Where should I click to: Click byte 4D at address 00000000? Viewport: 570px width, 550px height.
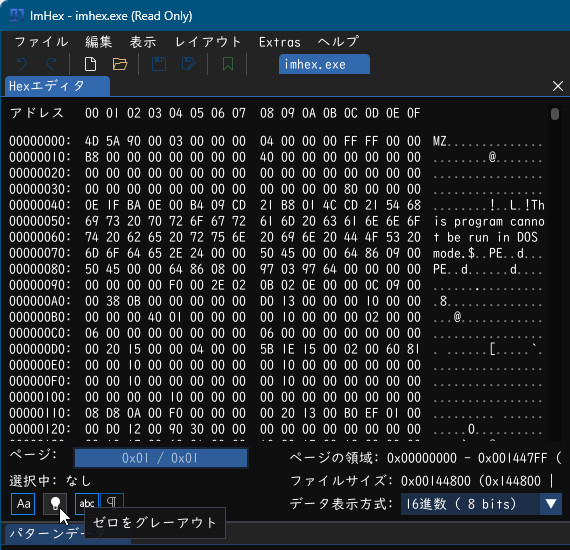pos(92,141)
